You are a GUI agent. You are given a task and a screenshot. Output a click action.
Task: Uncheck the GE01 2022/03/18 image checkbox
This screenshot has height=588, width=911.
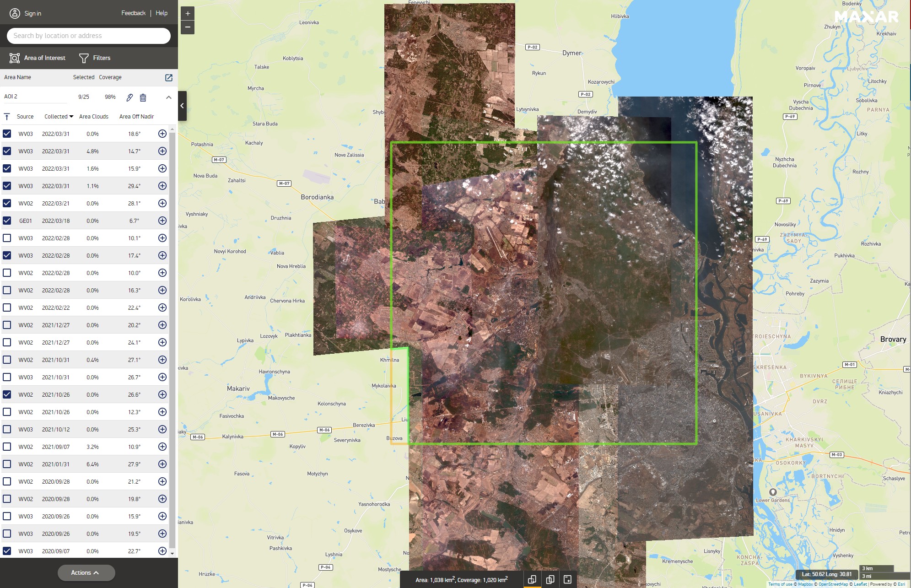[x=7, y=221]
